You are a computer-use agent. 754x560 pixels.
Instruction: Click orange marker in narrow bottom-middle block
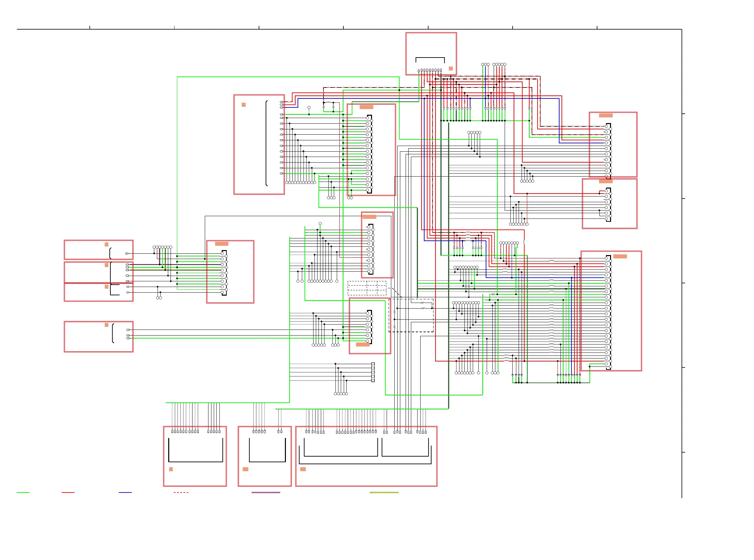coord(245,469)
